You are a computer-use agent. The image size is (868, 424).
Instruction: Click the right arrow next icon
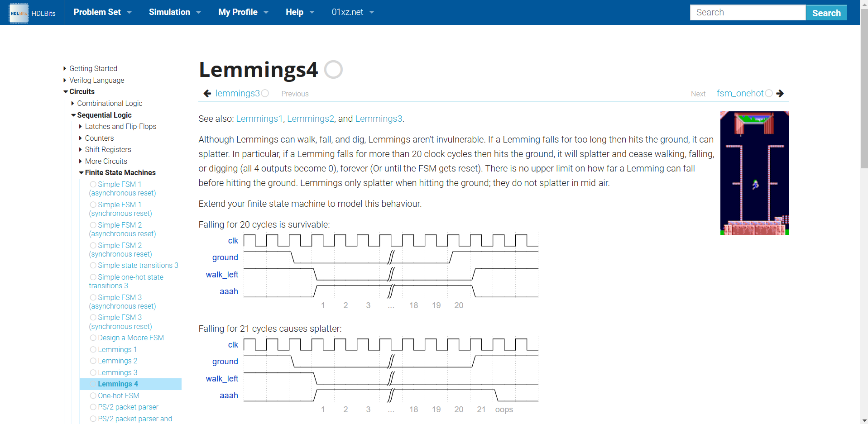tap(780, 93)
